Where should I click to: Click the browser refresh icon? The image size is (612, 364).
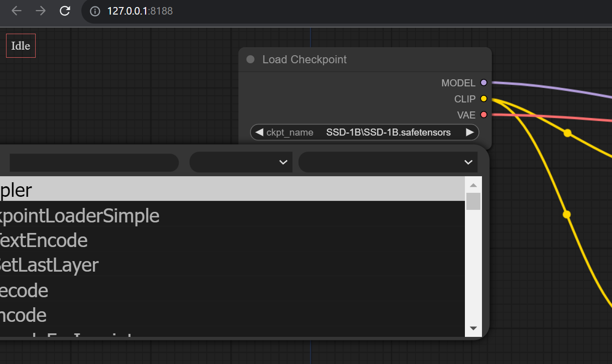64,11
